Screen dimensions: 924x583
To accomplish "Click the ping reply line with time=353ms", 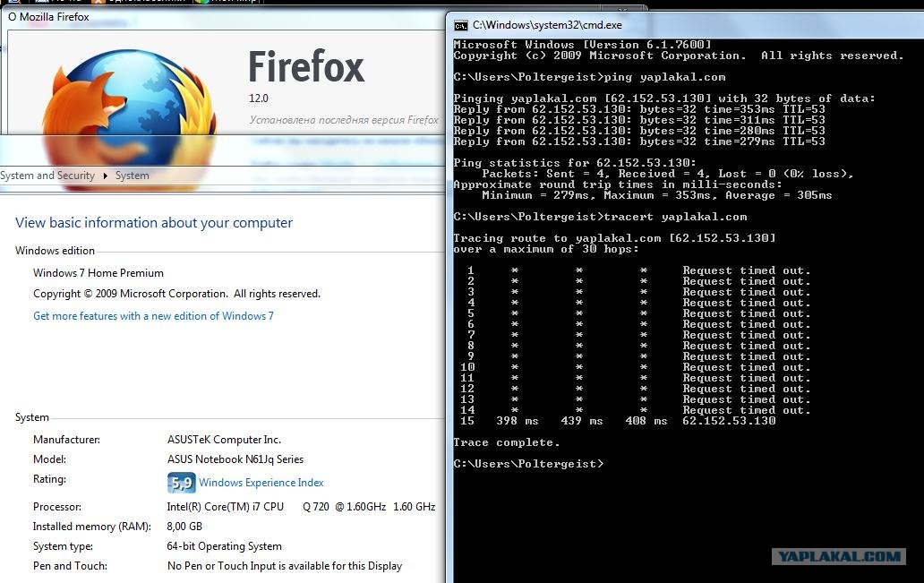I will click(x=639, y=109).
